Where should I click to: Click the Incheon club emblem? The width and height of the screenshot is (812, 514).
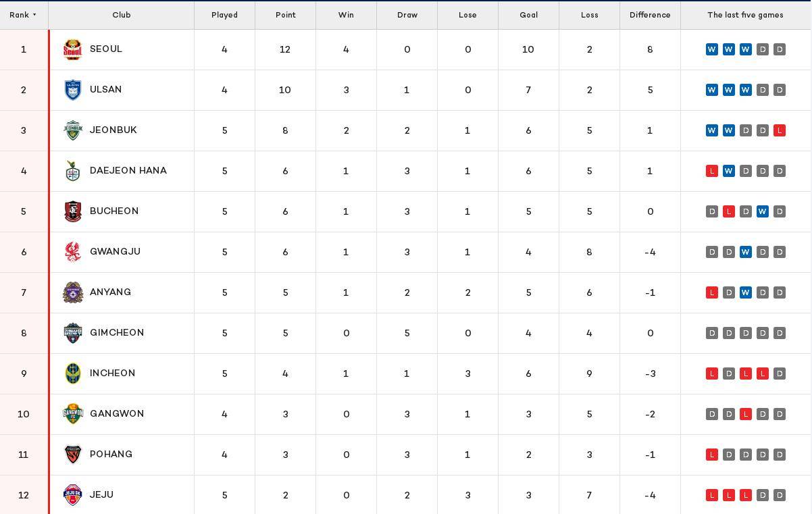72,374
